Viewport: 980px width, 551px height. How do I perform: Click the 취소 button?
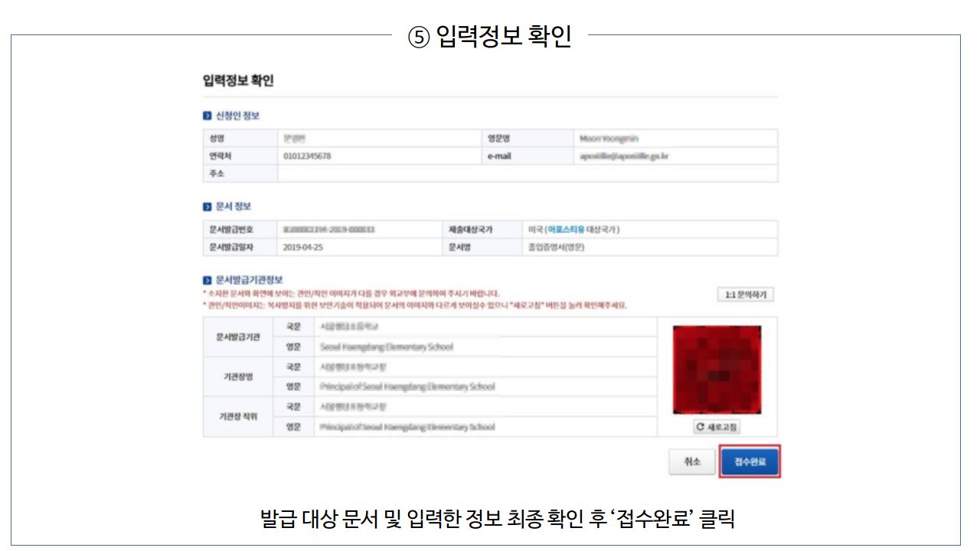point(692,462)
